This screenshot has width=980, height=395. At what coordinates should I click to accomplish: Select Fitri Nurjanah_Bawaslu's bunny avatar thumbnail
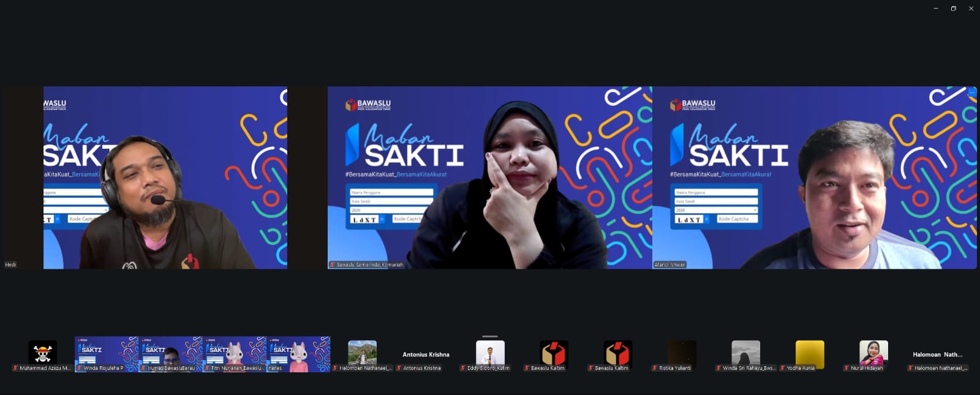235,354
